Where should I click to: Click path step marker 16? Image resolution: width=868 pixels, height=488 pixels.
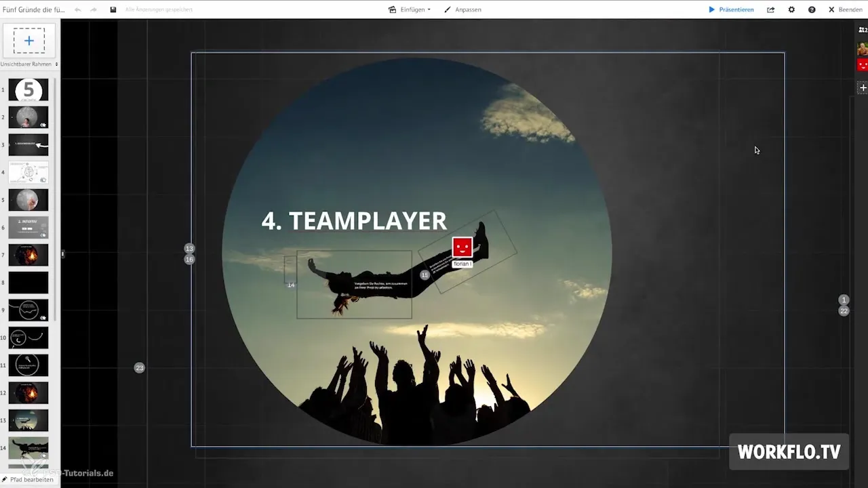pos(189,260)
